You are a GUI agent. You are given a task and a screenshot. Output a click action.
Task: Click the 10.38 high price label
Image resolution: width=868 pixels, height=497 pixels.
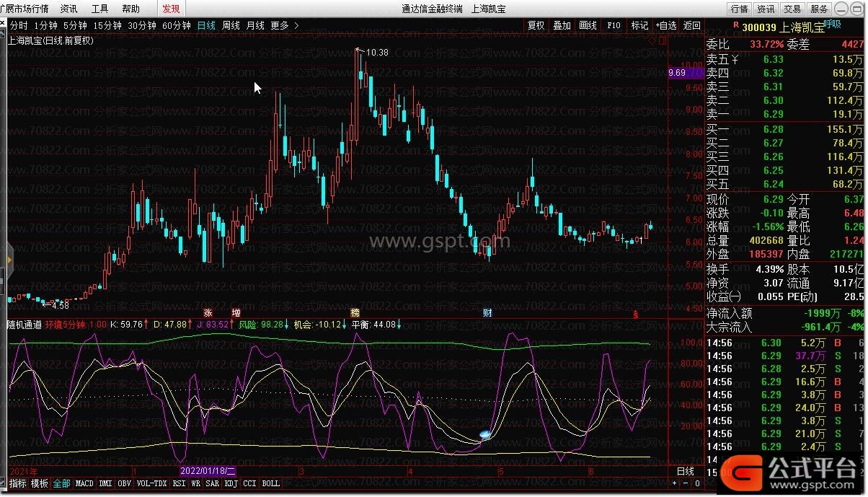tap(377, 52)
